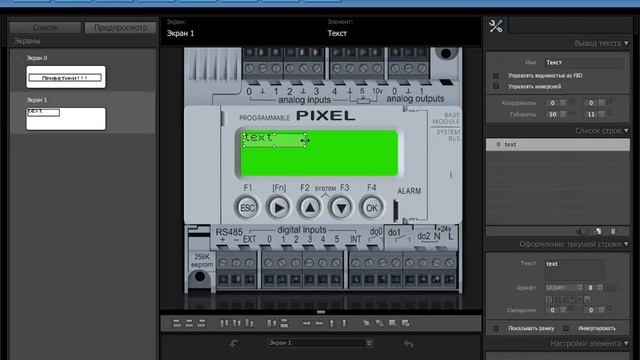Click the Имя field containing Текст
The width and height of the screenshot is (640, 360).
click(584, 62)
